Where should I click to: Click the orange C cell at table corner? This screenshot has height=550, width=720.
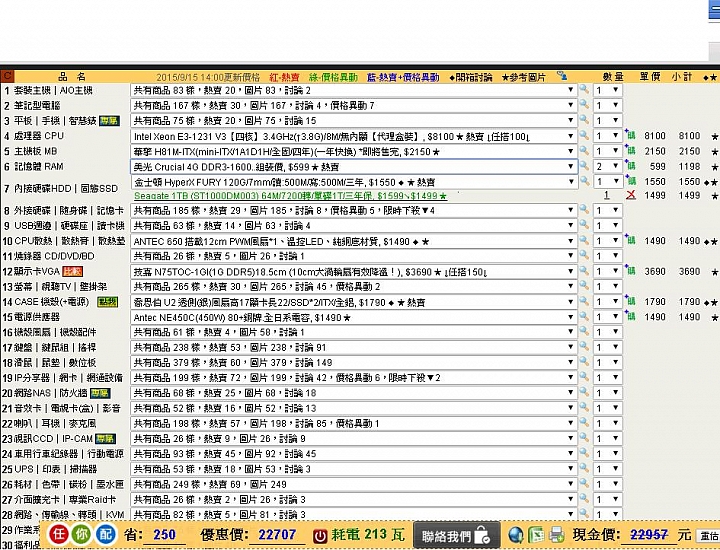pyautogui.click(x=7, y=76)
